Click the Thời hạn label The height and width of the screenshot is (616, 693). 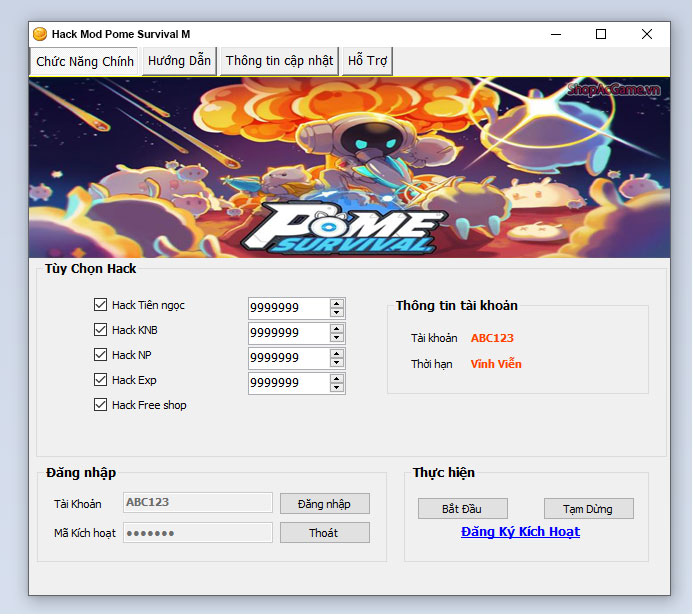click(431, 364)
